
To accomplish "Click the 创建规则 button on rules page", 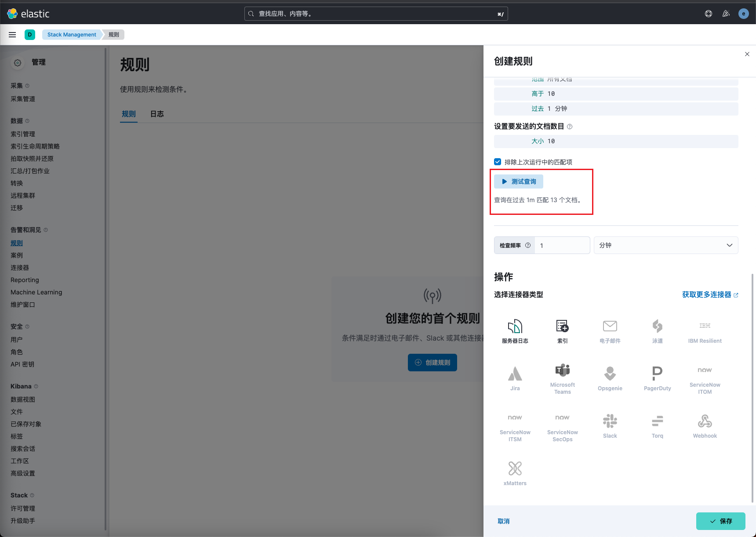I will [x=433, y=363].
